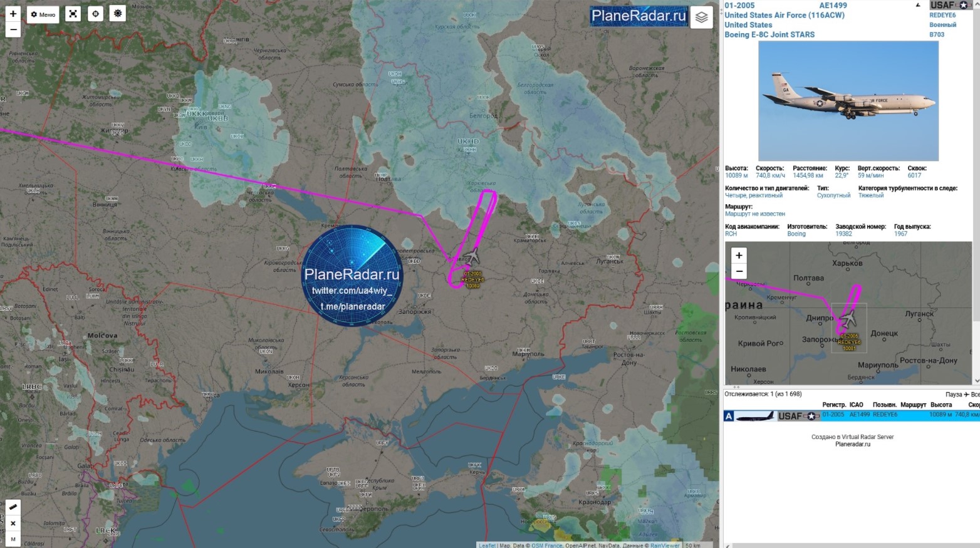980x548 pixels.
Task: Click operator United States Air Force (116ACW)
Action: click(785, 15)
